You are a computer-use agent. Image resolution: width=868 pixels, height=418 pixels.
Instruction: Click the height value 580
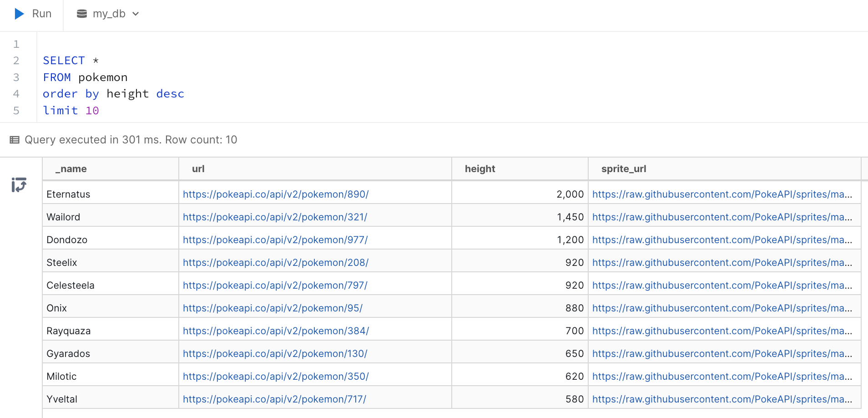click(x=575, y=399)
